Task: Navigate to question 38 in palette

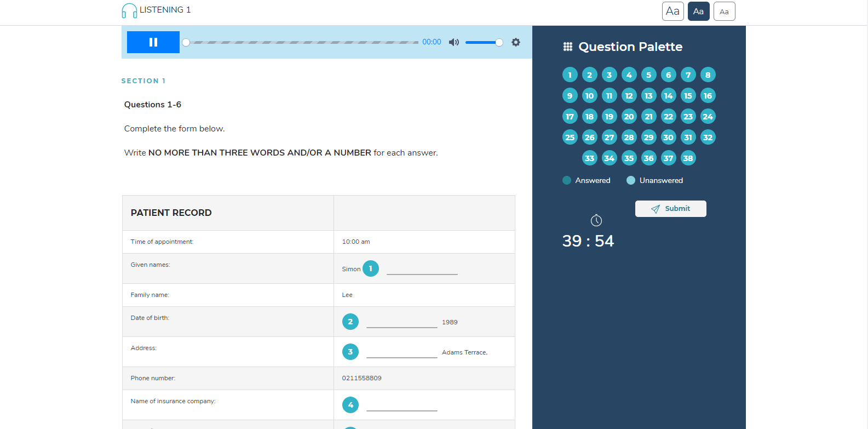Action: click(688, 158)
